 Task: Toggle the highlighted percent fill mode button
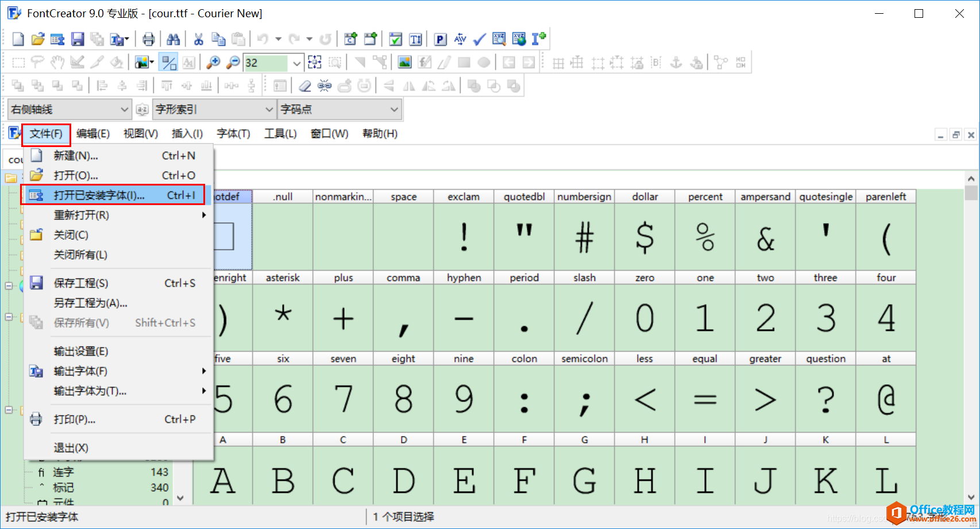[x=169, y=63]
